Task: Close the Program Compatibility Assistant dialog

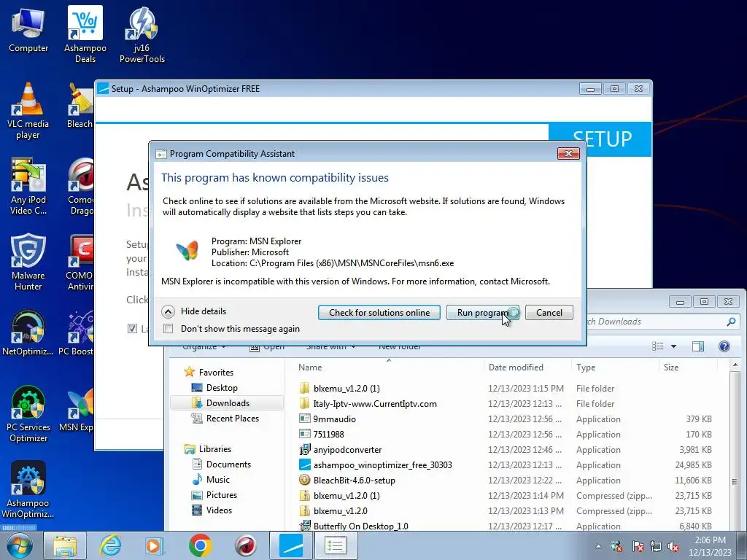Action: [x=568, y=153]
